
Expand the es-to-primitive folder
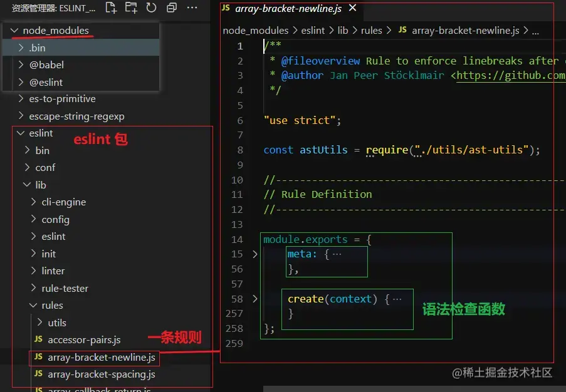point(21,99)
